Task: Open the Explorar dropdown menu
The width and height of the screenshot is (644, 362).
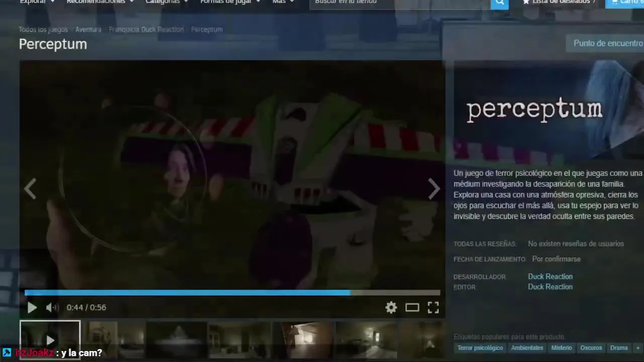Action: coord(37,2)
